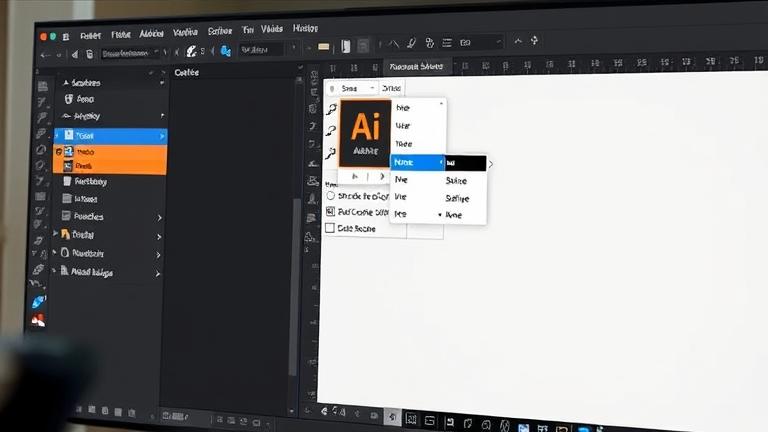Image resolution: width=768 pixels, height=432 pixels.
Task: Click the orange Ai logo thumbnail
Action: tap(365, 132)
